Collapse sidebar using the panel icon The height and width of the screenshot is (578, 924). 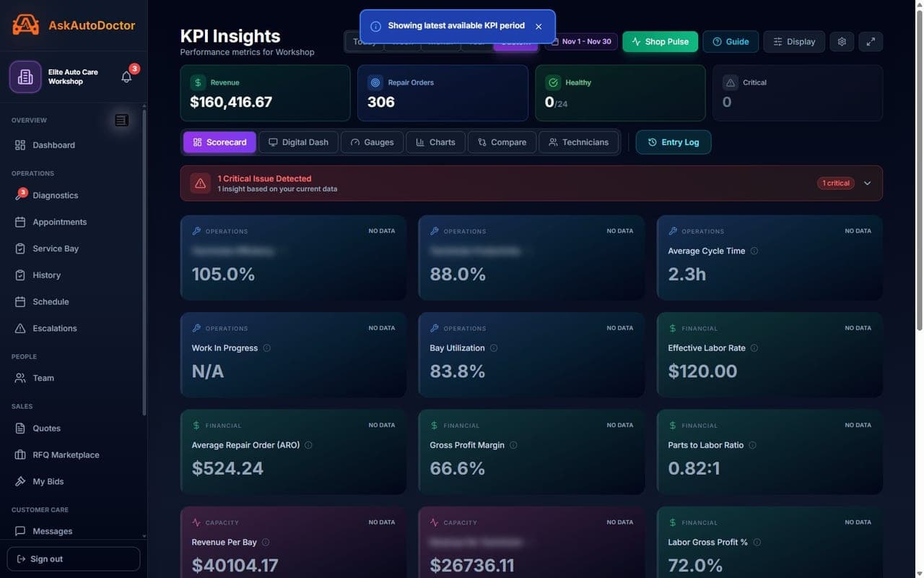point(121,121)
